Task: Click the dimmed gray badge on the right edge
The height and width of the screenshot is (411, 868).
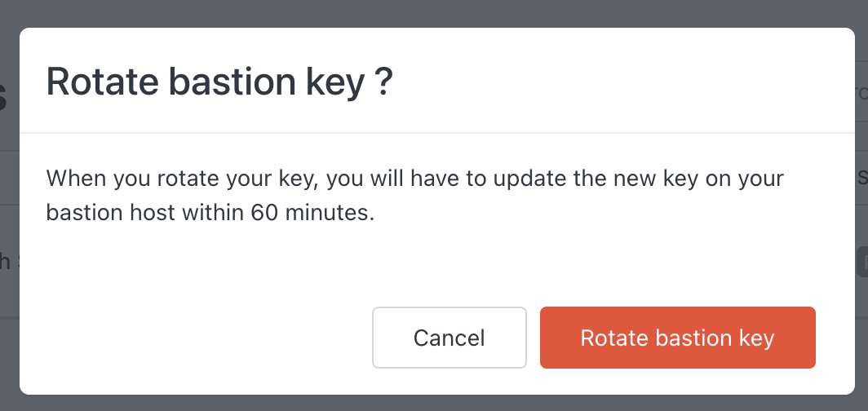Action: pos(862,263)
